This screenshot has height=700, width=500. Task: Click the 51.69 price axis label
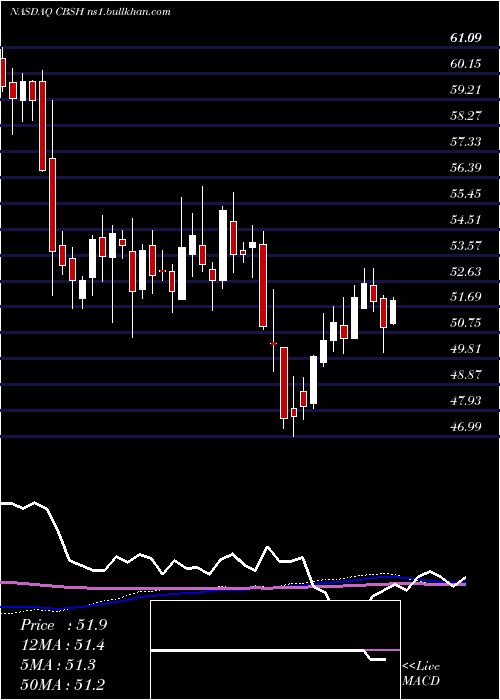click(x=466, y=297)
